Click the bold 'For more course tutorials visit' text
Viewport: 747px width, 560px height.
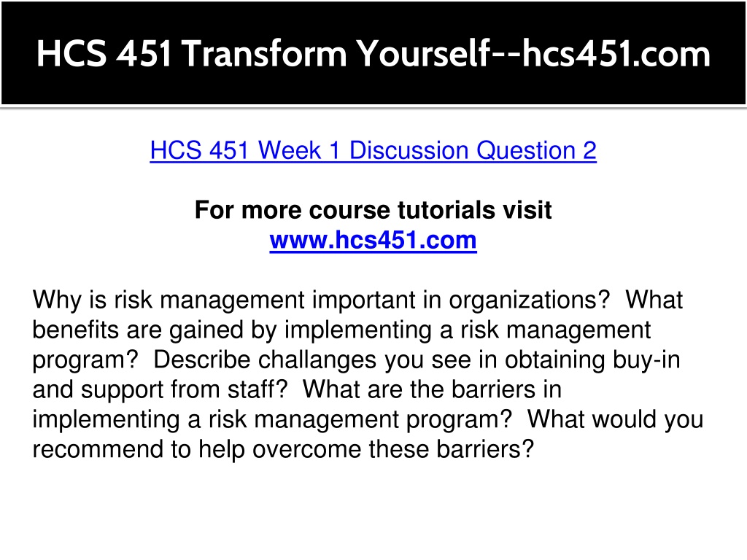[373, 210]
